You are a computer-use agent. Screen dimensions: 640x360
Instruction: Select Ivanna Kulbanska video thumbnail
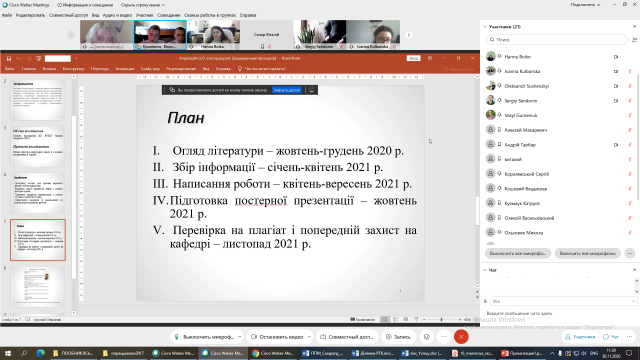point(373,35)
